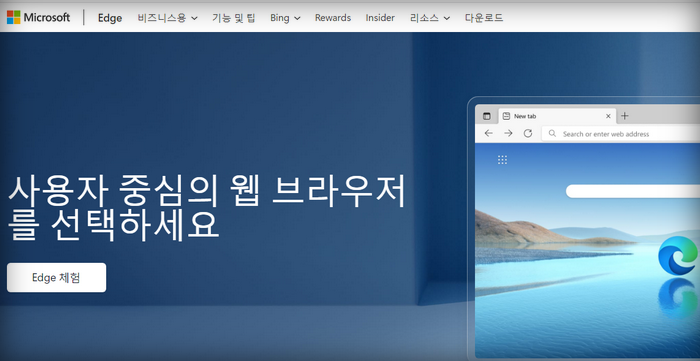700x361 pixels.
Task: Open the Insider menu item
Action: (x=380, y=18)
